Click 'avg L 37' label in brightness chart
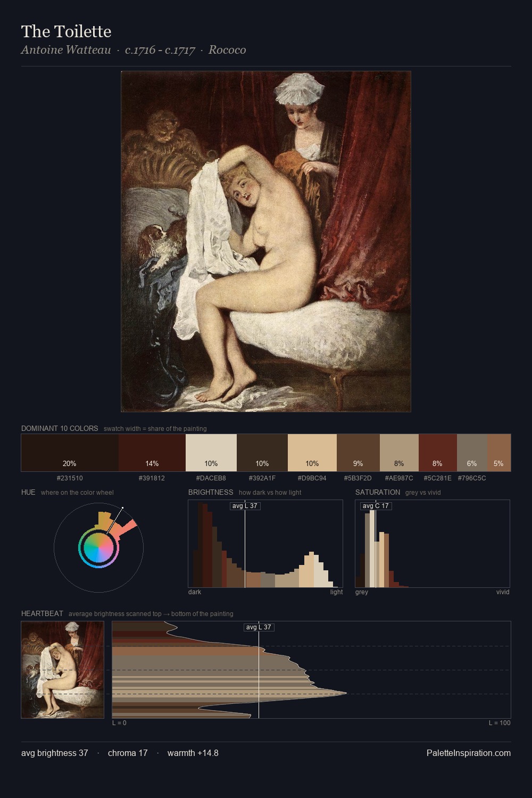This screenshot has width=532, height=798. 245,506
